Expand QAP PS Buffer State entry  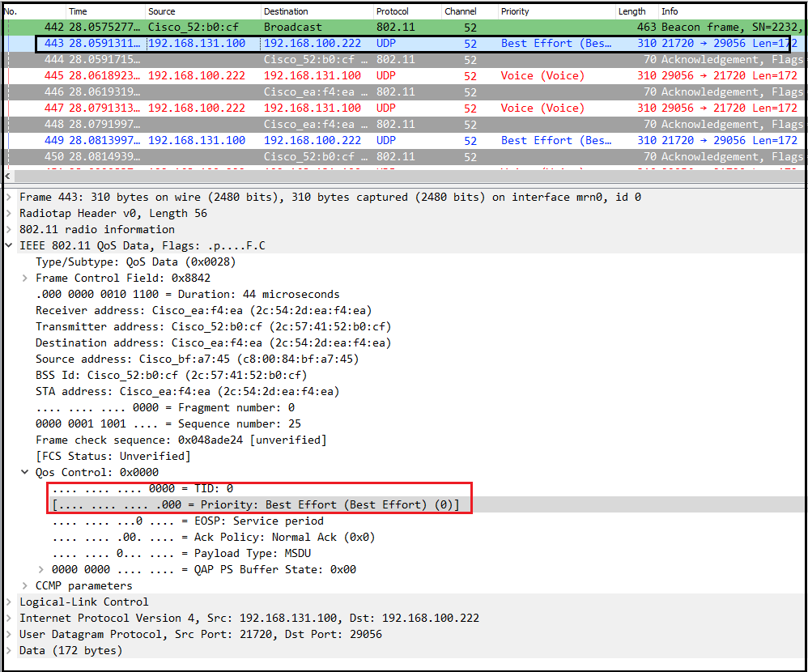[42, 569]
